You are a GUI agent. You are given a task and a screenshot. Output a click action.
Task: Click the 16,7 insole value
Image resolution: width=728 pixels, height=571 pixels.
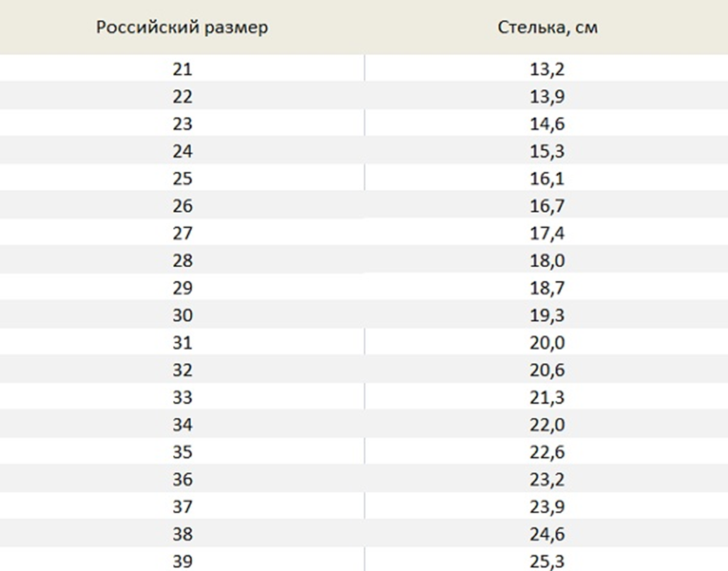click(x=547, y=206)
